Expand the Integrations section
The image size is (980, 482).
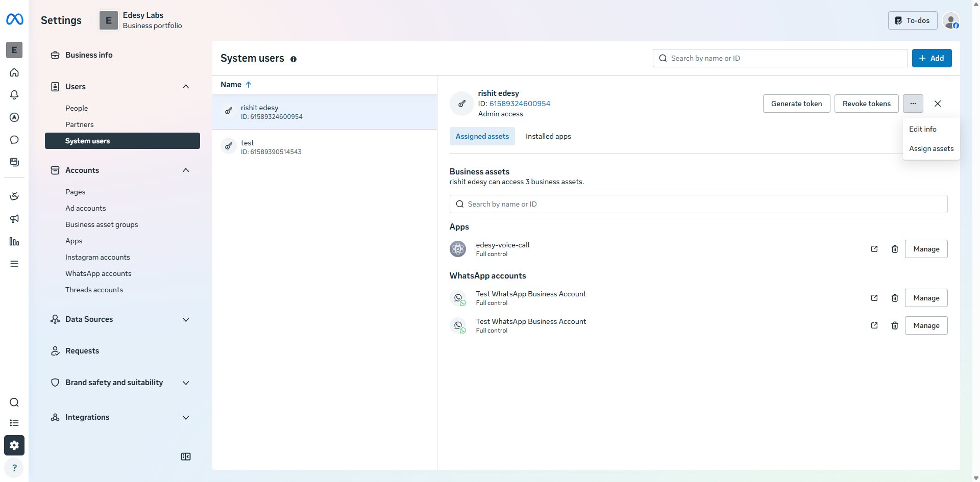coord(186,417)
